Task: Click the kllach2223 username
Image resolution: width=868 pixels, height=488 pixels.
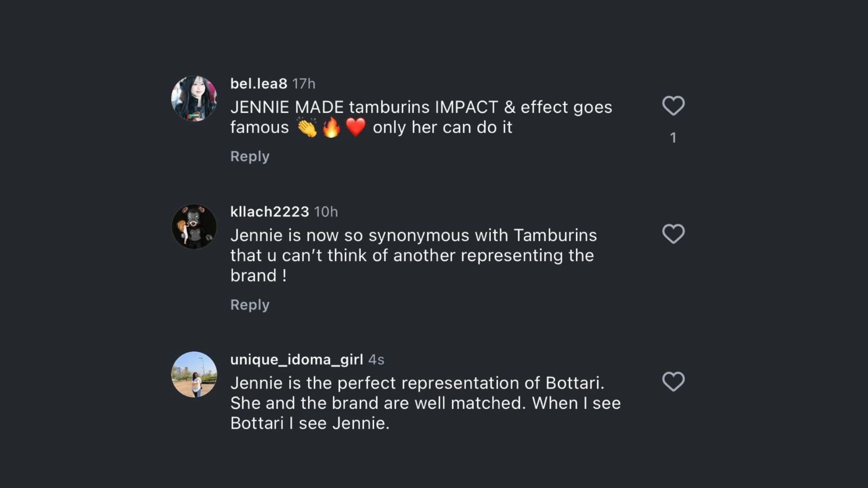Action: (269, 211)
